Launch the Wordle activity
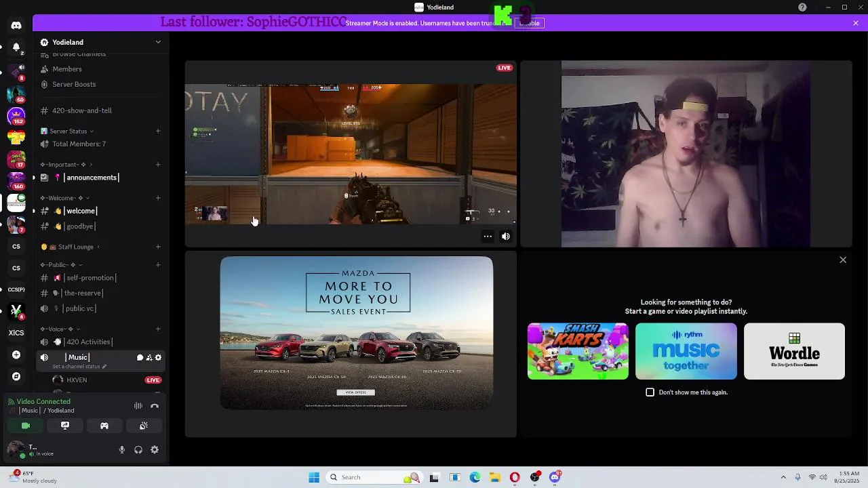The image size is (868, 488). (x=794, y=351)
